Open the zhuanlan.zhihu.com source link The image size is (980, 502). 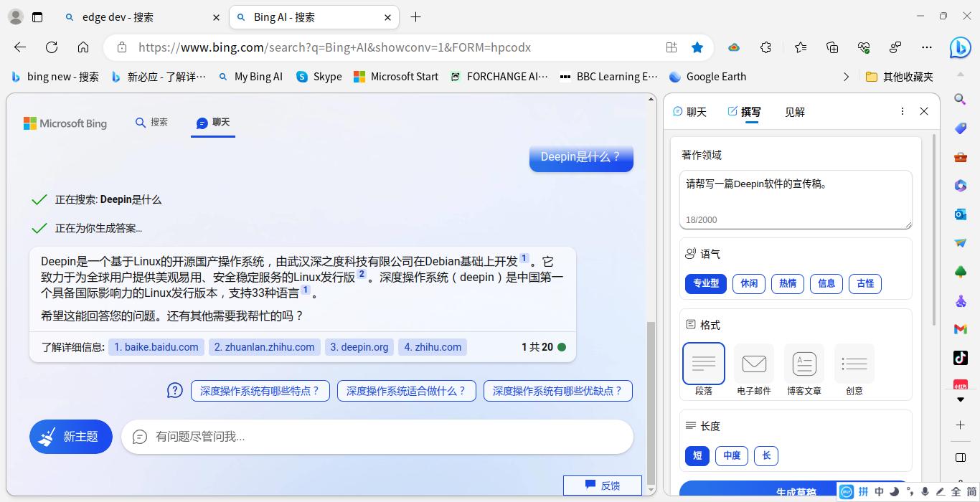pos(264,347)
